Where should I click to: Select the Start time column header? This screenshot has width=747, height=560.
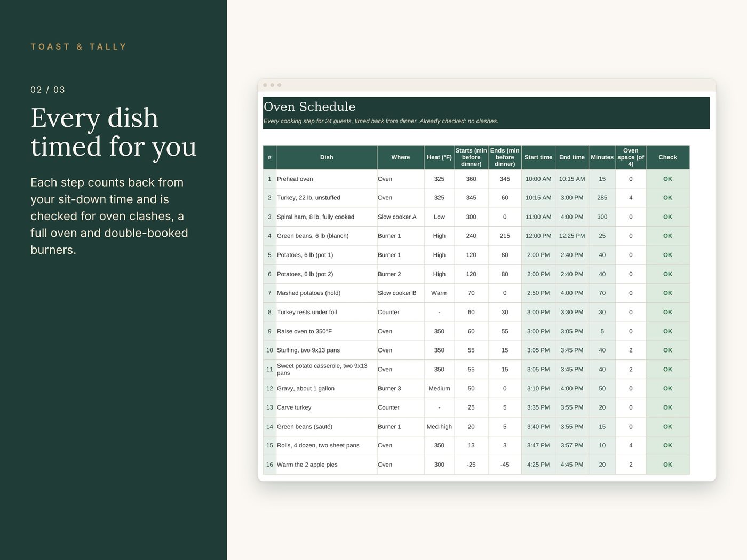pos(538,157)
